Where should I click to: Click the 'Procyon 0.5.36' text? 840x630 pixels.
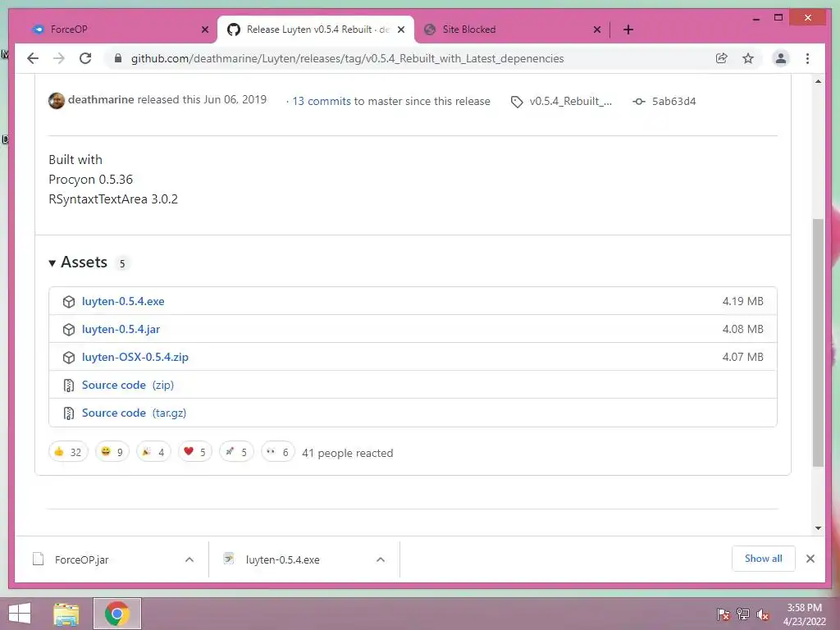[90, 180]
